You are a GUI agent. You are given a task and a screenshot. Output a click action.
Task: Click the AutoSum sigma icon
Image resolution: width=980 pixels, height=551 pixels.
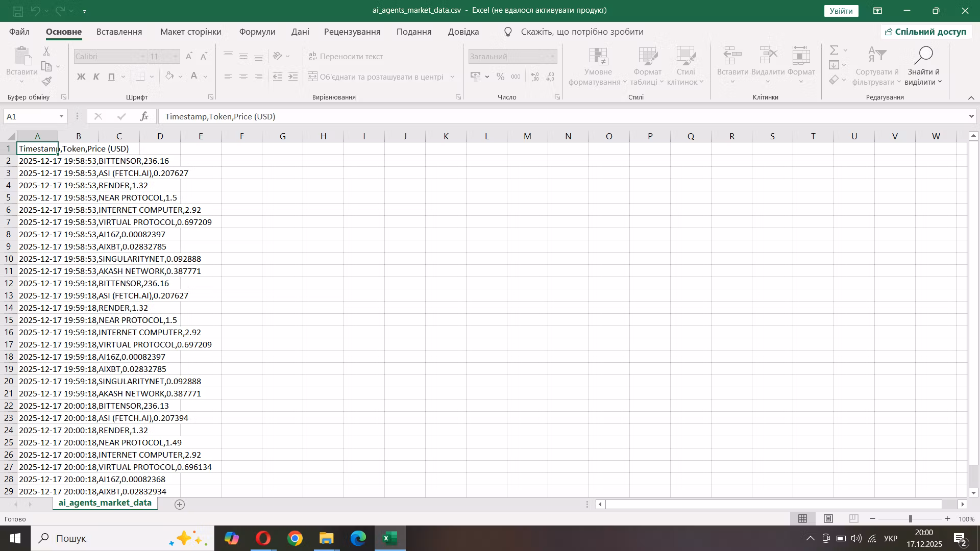click(834, 50)
